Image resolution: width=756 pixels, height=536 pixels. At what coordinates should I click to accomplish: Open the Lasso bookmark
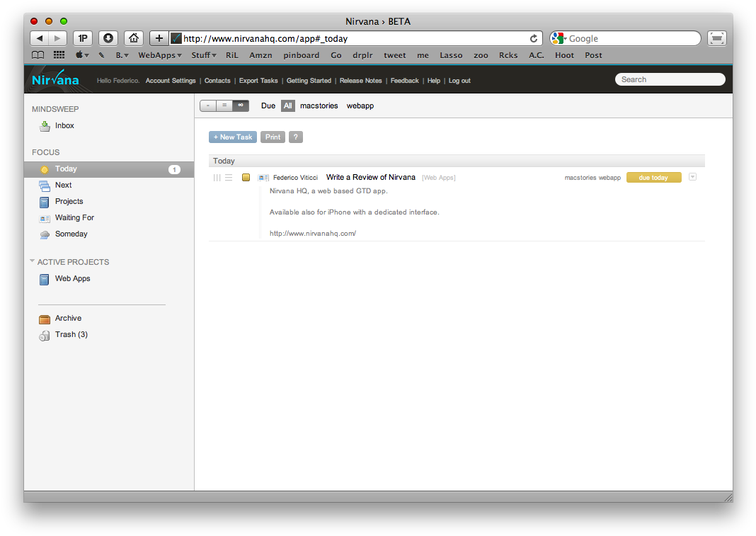[x=451, y=55]
